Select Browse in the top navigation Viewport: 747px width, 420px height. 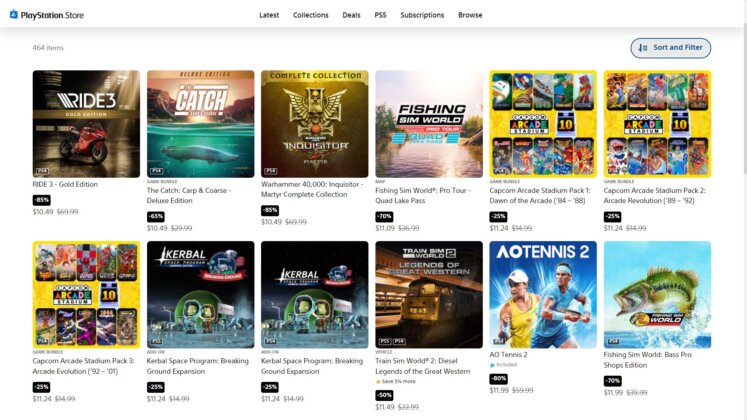[x=470, y=15]
